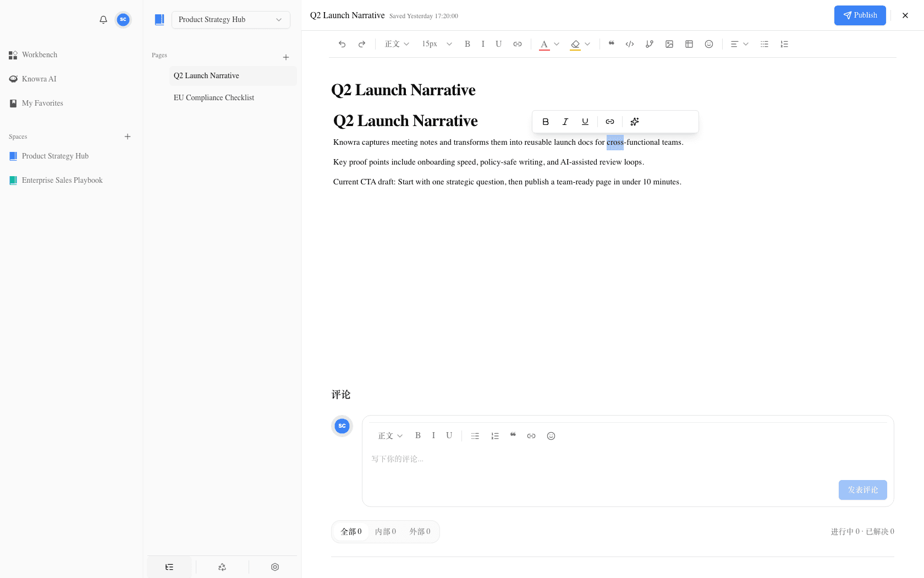Toggle underline in the floating toolbar

pos(585,122)
